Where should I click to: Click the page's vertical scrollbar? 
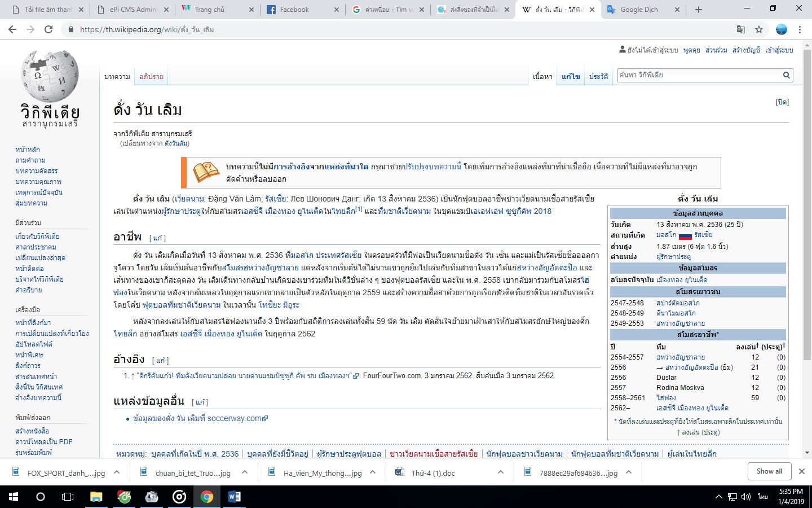pos(807,226)
